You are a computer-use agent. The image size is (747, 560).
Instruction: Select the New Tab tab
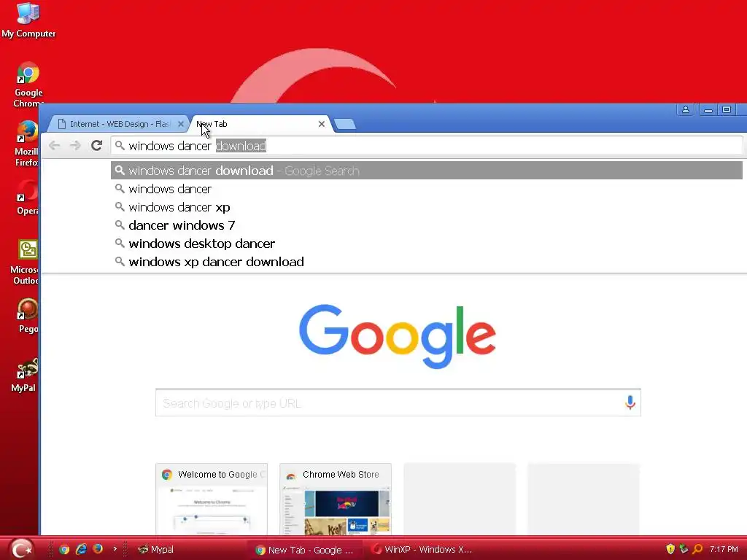260,124
